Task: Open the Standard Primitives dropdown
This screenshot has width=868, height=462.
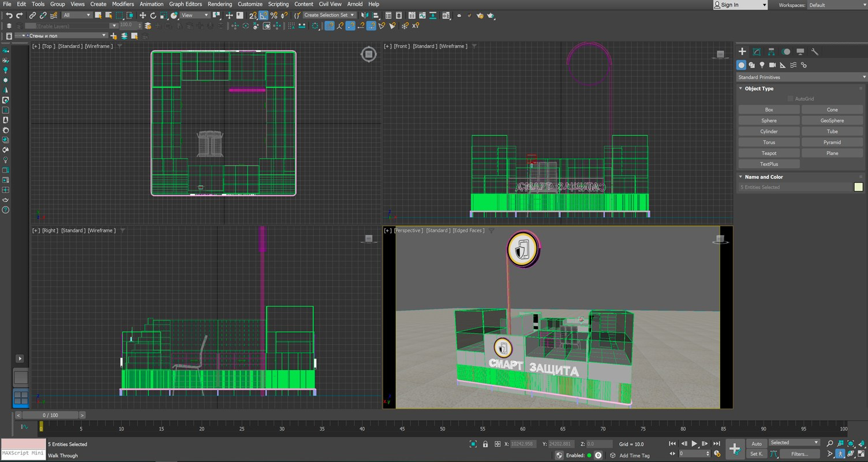Action: click(x=801, y=77)
